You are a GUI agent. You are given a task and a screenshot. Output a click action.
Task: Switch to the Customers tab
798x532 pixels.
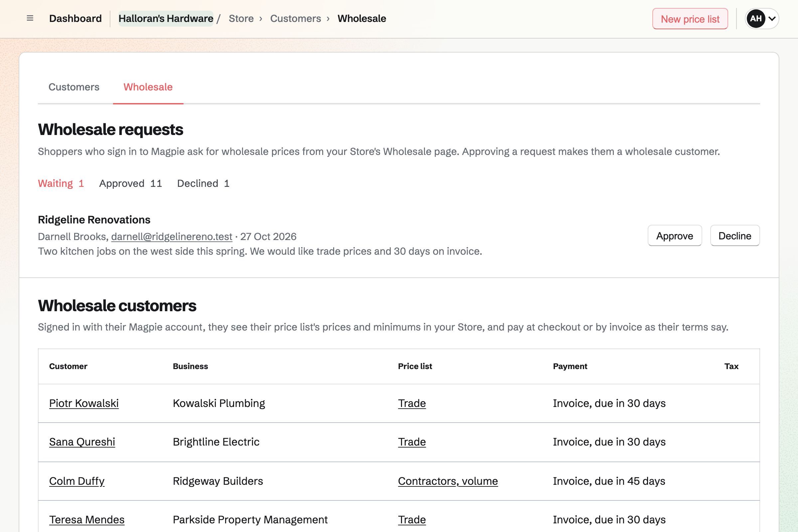point(74,87)
